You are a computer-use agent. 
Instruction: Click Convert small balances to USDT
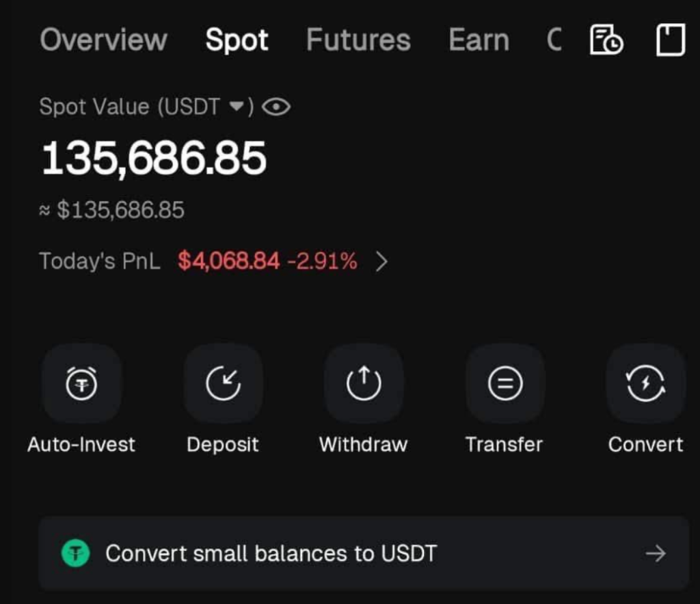[271, 553]
